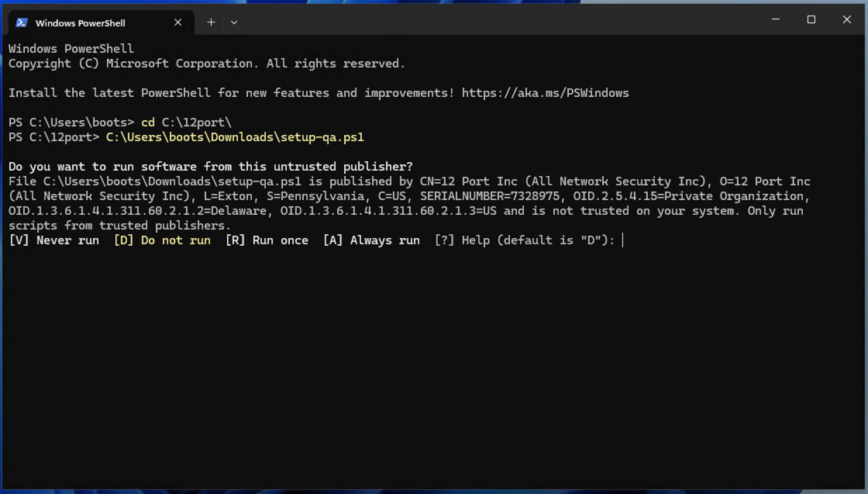The height and width of the screenshot is (494, 868).
Task: Minimize the terminal window
Action: click(x=776, y=19)
